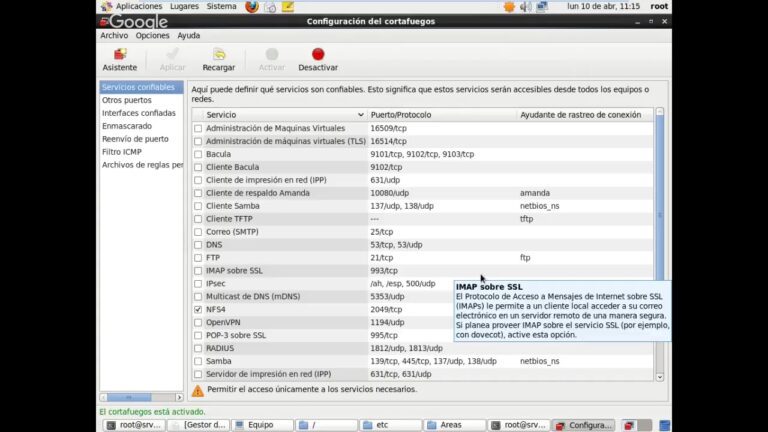This screenshot has height=432, width=768.
Task: Click the warning triangle icon
Action: tap(197, 390)
